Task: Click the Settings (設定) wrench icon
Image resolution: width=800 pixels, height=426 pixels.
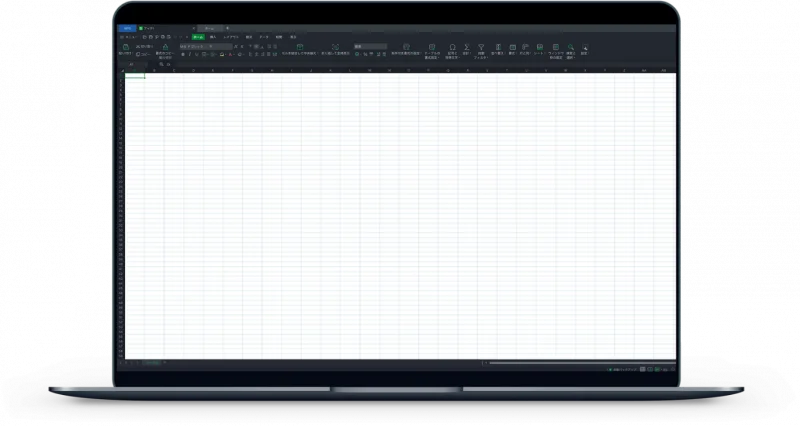Action: coord(585,47)
